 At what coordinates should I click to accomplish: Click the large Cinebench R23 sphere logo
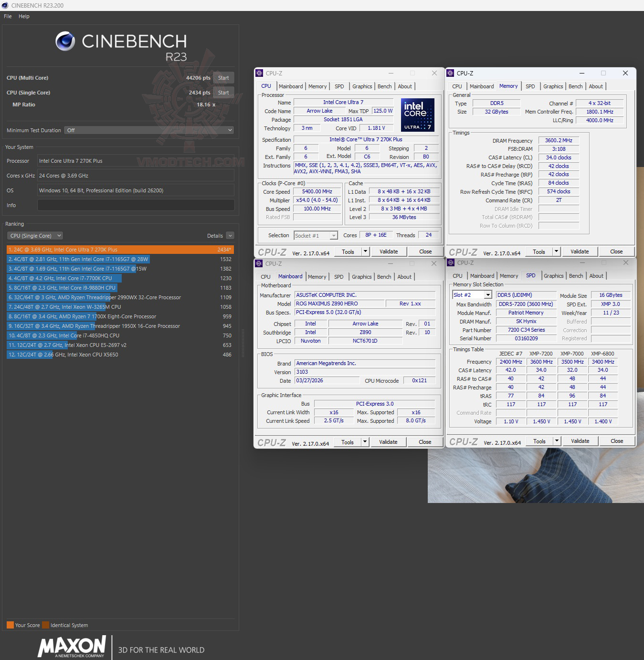coord(65,41)
